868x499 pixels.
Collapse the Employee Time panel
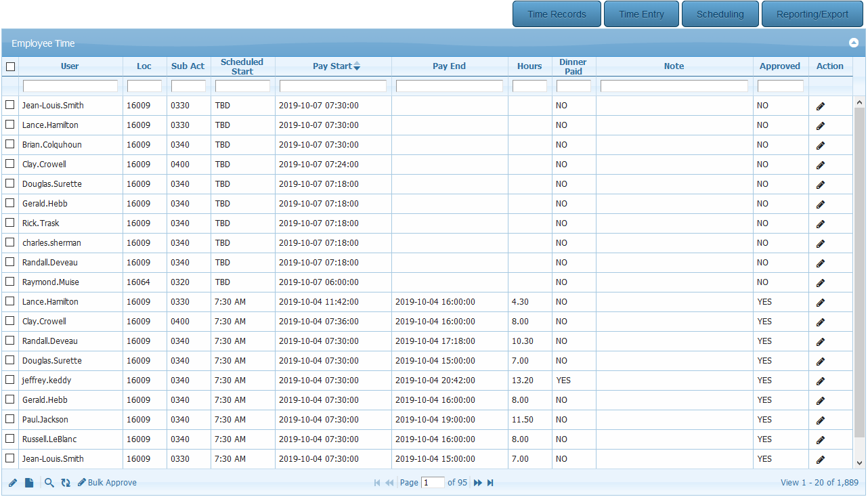pos(854,43)
